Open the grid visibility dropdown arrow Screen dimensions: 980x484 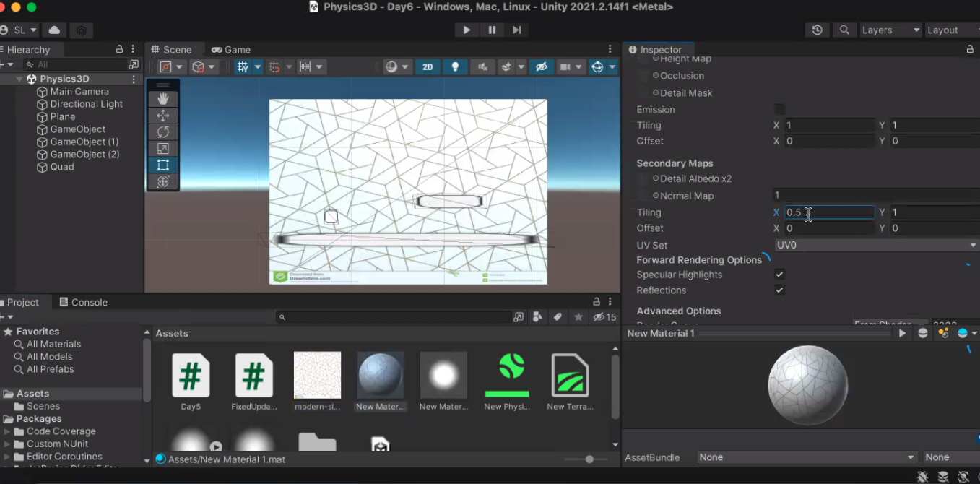click(258, 67)
